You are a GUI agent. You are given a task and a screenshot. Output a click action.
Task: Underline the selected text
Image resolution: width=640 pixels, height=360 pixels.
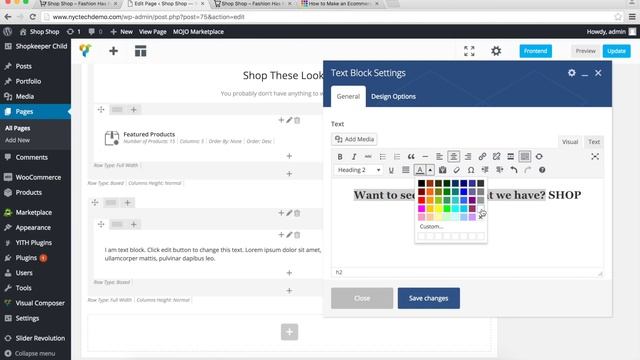(391, 170)
